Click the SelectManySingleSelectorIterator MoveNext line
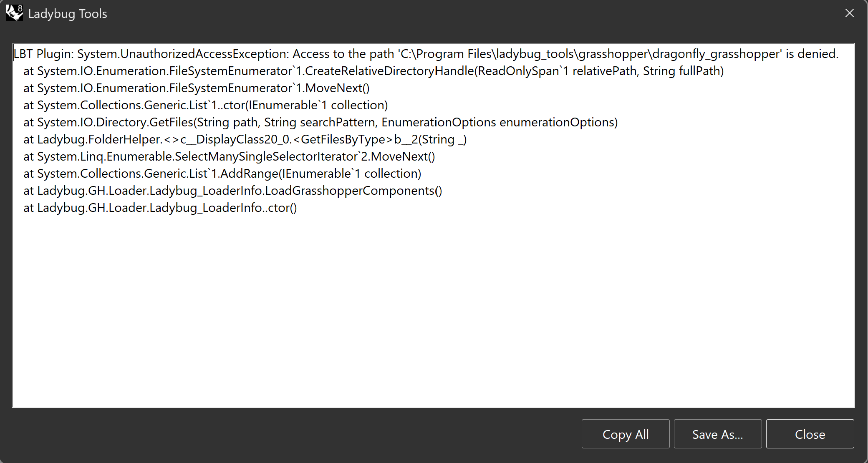 click(x=229, y=156)
